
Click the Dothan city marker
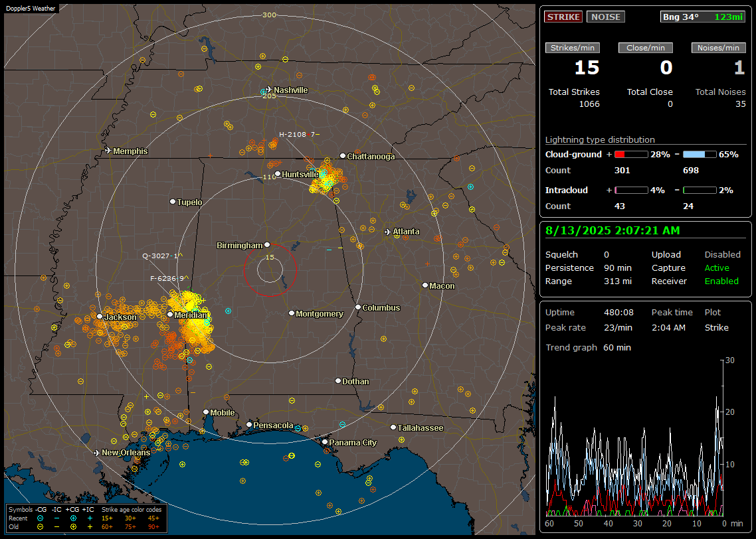(x=338, y=380)
